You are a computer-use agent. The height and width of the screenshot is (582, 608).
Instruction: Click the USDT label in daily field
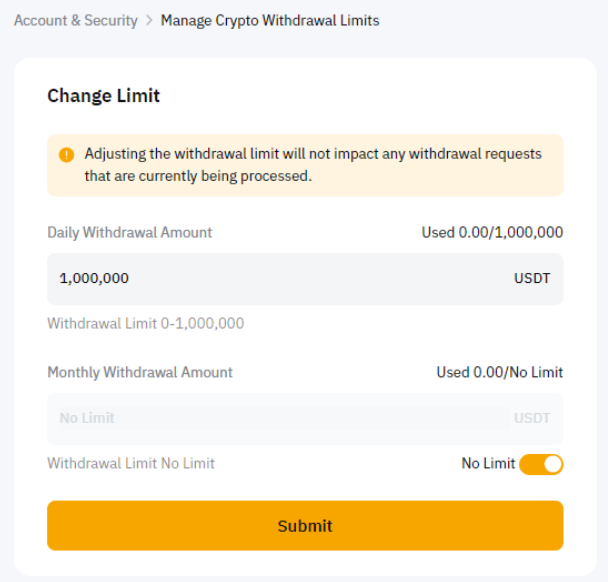(532, 279)
